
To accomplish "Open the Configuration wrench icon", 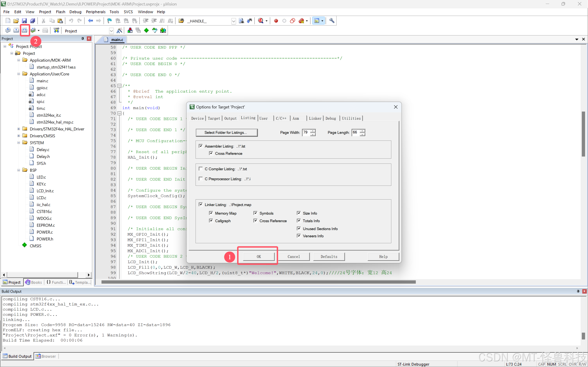I will [332, 21].
